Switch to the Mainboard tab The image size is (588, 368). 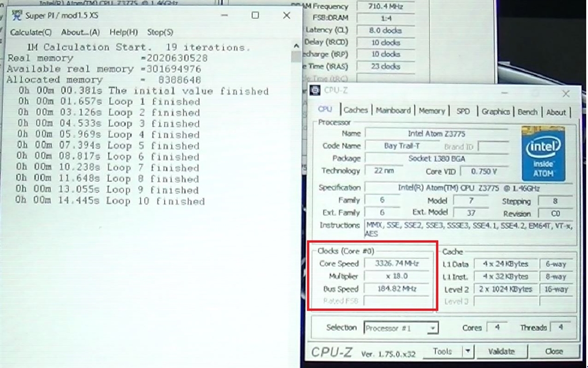393,111
